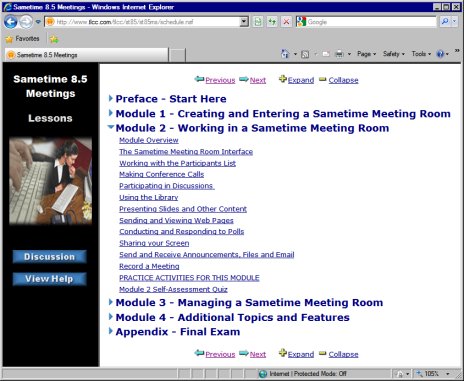Open the address bar history dropdown
Viewport: 464px width, 381px height.
[x=244, y=22]
